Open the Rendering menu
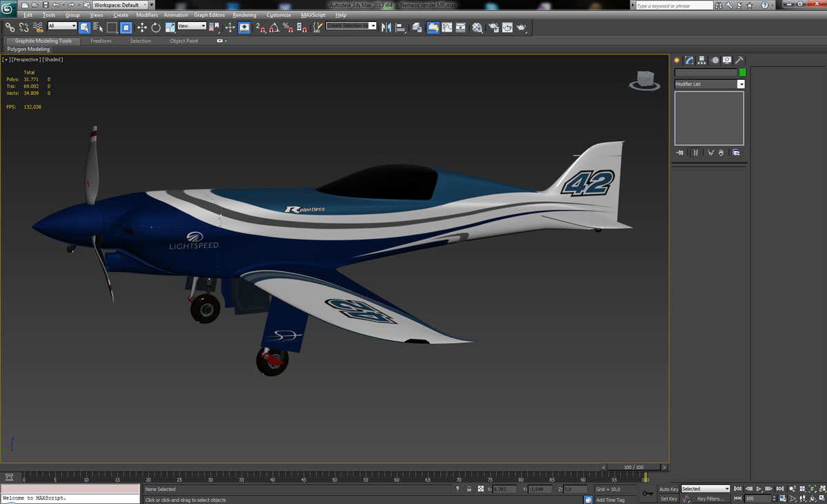This screenshot has height=504, width=827. tap(244, 15)
